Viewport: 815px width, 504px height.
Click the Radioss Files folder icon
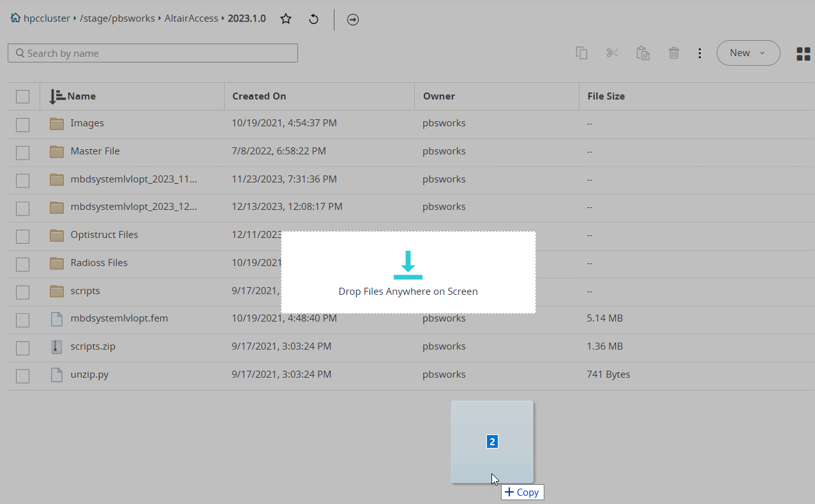57,263
